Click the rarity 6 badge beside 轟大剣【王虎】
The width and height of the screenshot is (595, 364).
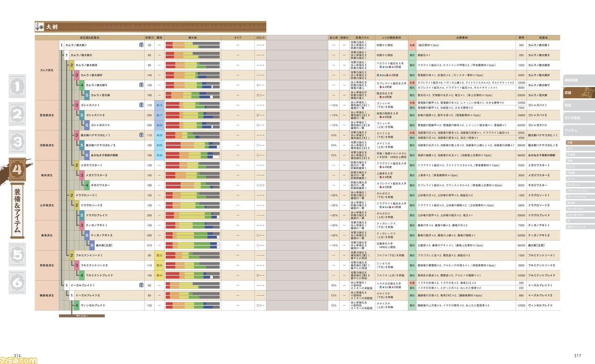tap(92, 245)
